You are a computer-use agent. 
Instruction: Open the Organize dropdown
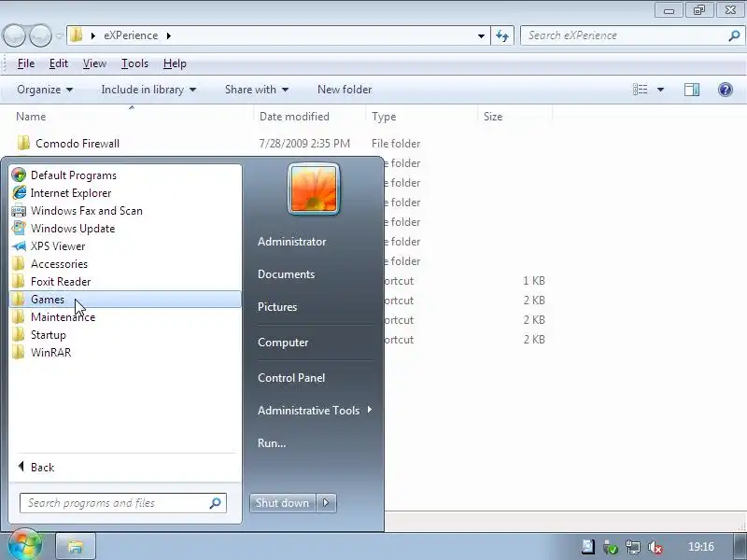45,90
